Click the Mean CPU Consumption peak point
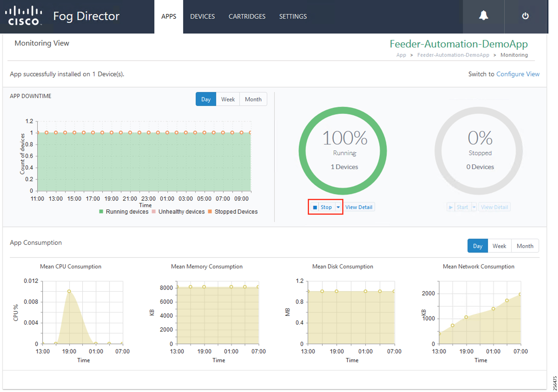This screenshot has width=558, height=392. [69, 291]
